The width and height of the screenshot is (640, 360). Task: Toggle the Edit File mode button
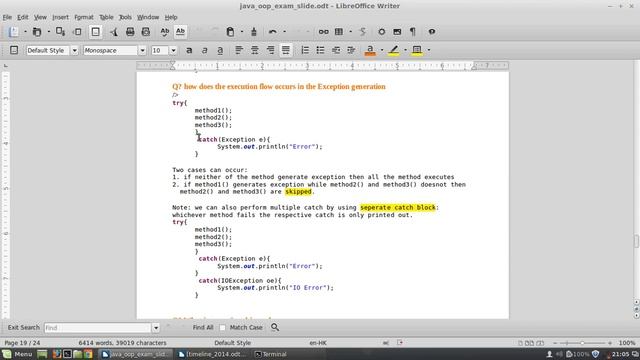tap(96, 32)
